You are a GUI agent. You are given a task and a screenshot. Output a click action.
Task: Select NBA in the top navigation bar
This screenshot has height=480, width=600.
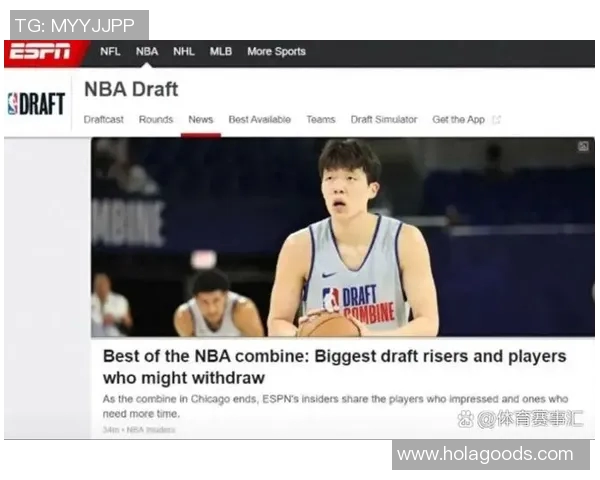tap(147, 52)
